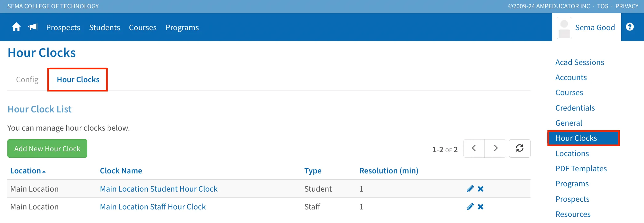
Task: Refresh the hour clock list
Action: click(520, 148)
